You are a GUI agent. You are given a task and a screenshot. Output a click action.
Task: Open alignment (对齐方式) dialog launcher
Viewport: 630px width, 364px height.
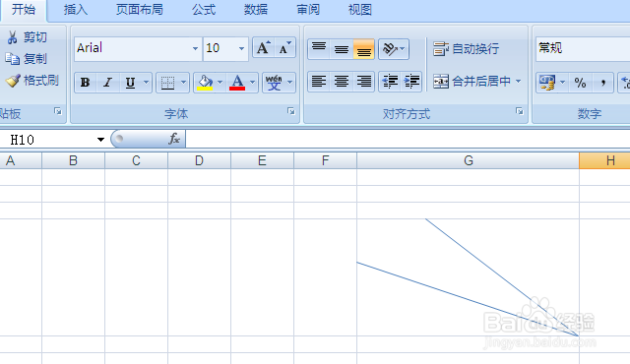point(520,111)
